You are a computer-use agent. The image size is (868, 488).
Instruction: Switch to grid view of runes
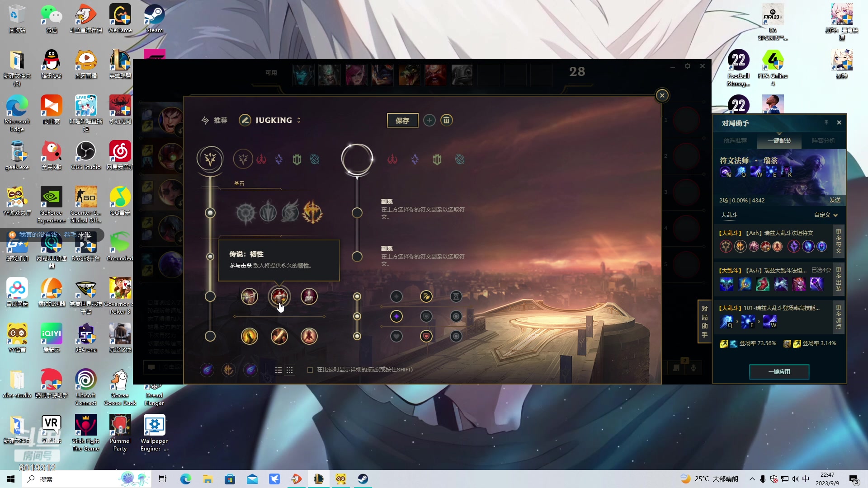coord(290,370)
